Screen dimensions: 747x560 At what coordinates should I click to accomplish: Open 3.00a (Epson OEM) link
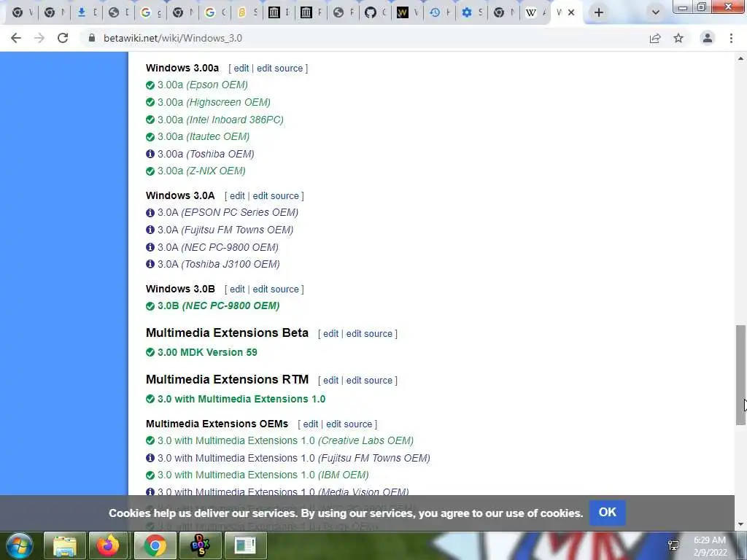point(203,85)
